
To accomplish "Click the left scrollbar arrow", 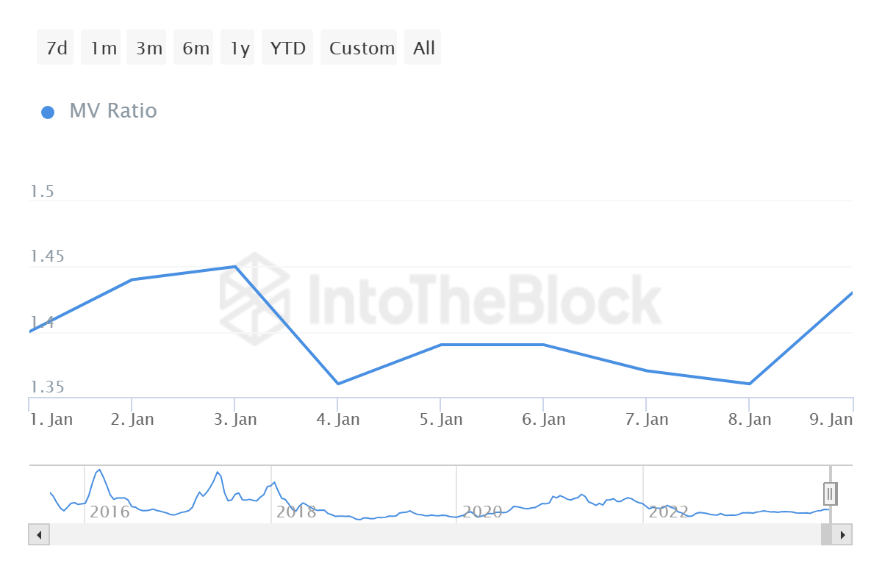I will point(39,534).
